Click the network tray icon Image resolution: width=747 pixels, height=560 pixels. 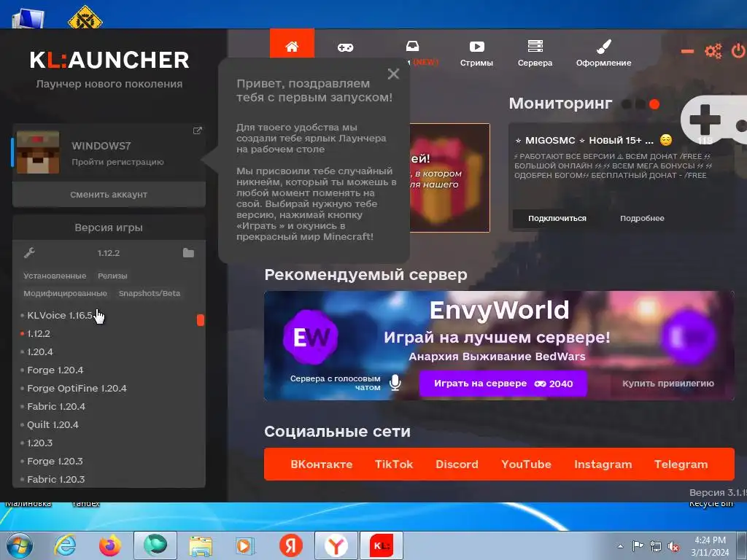pos(656,547)
